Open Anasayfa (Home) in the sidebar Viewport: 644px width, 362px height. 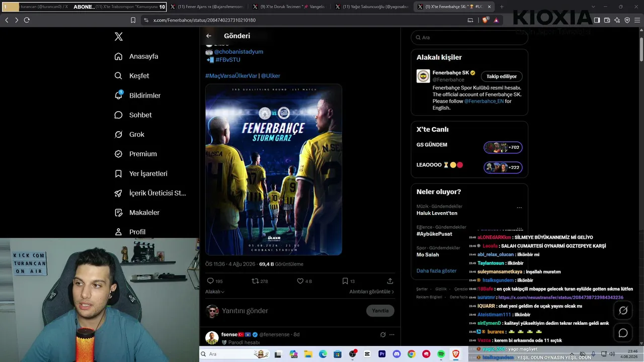[136, 56]
